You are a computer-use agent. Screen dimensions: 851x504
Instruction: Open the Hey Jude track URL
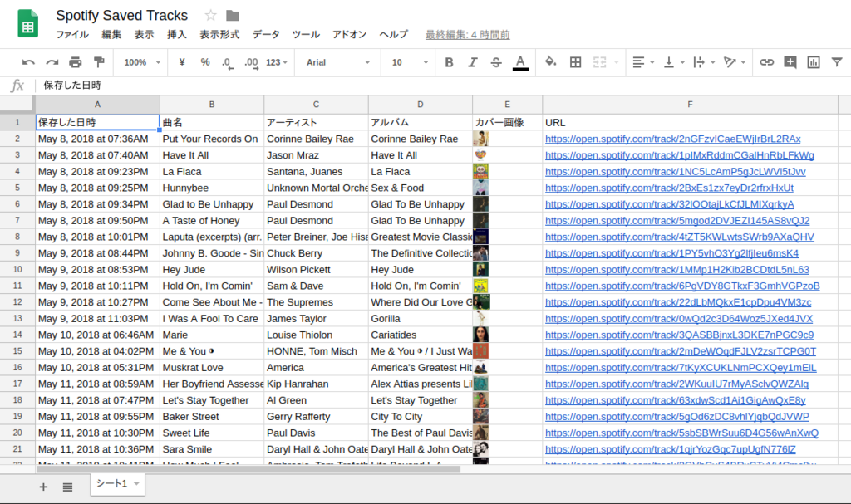pyautogui.click(x=676, y=270)
